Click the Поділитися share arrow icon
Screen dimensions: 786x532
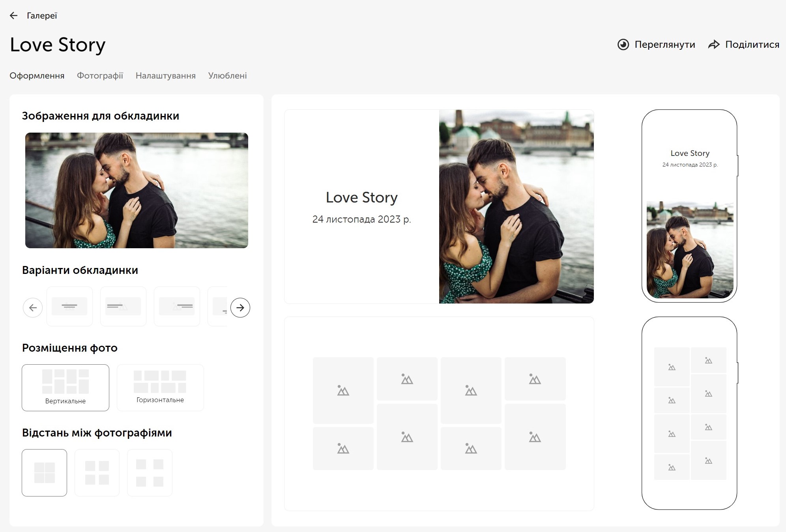714,45
